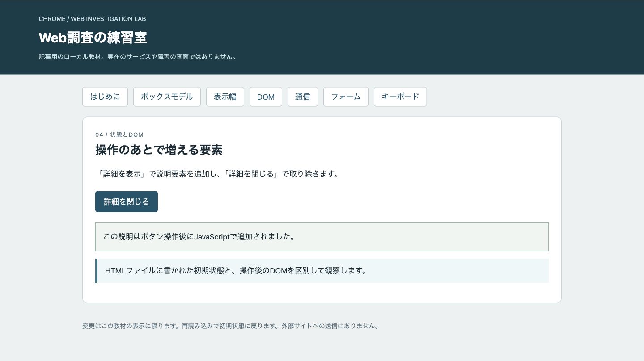Image resolution: width=644 pixels, height=361 pixels.
Task: Switch to the フォーム tab
Action: point(346,97)
